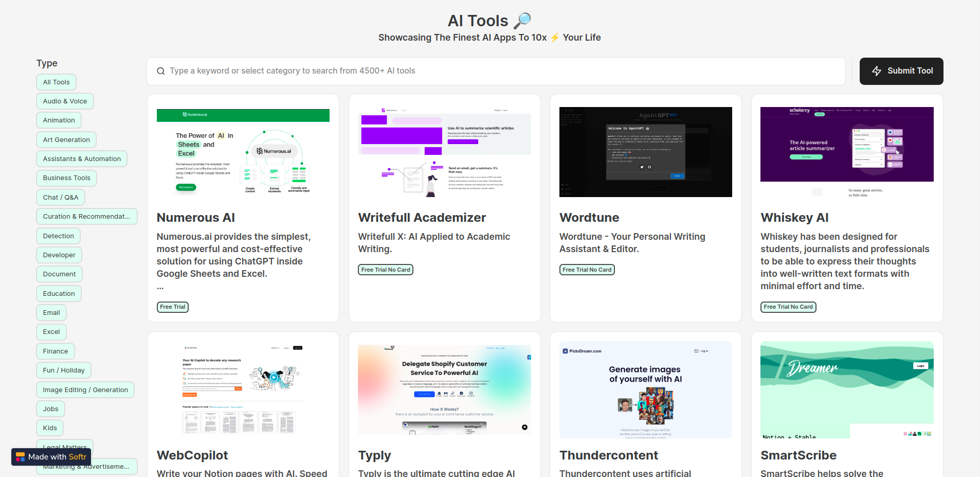980x477 pixels.
Task: Filter by Image Editing / Generation
Action: pos(85,390)
